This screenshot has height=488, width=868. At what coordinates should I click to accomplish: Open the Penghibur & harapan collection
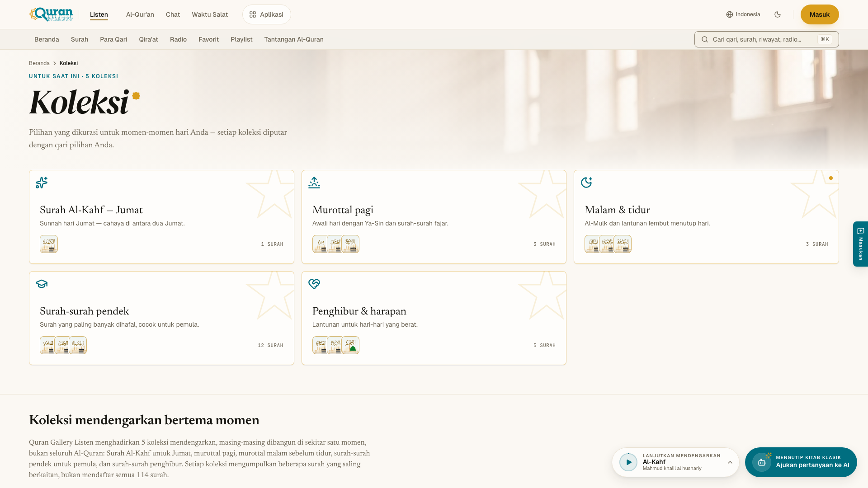tap(434, 318)
